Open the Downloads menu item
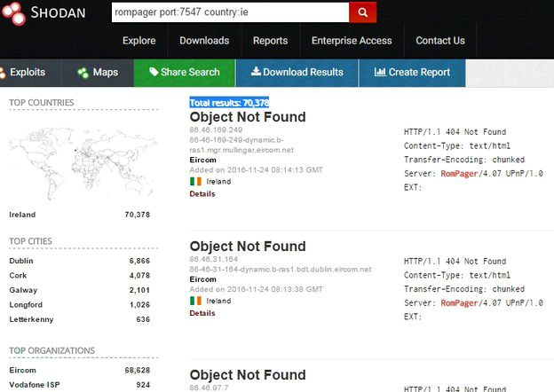Viewport: 554px width, 392px height. [204, 41]
